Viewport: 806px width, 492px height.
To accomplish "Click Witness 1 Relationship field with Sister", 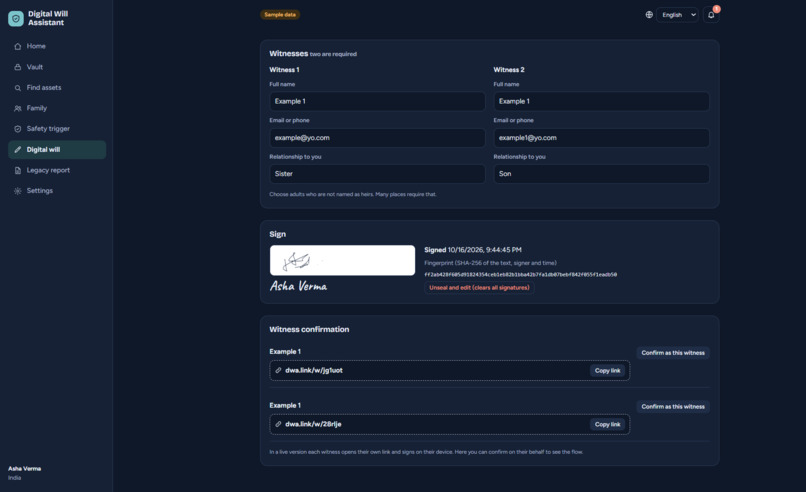I will coord(377,174).
